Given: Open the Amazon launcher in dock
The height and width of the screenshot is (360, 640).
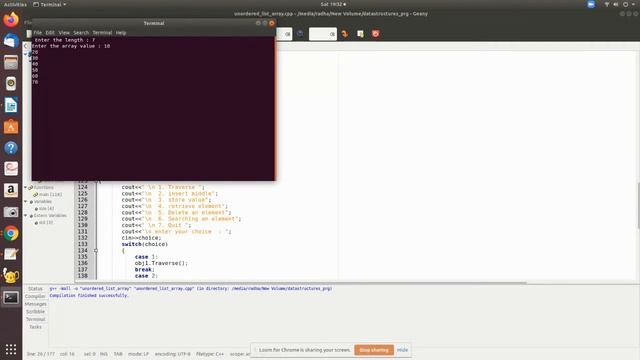Looking at the screenshot, I should 11,190.
